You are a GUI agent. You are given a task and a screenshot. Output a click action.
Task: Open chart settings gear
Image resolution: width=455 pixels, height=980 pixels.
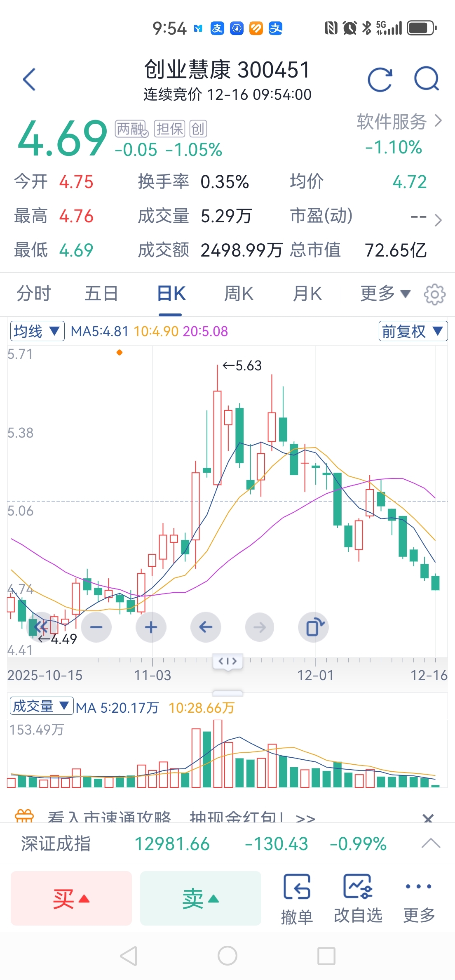(434, 294)
